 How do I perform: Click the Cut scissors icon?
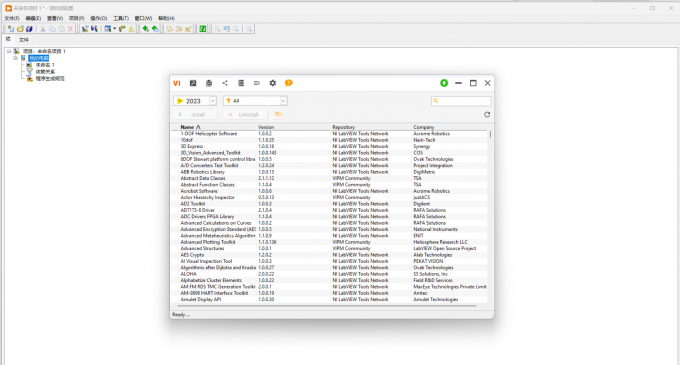[x=43, y=29]
